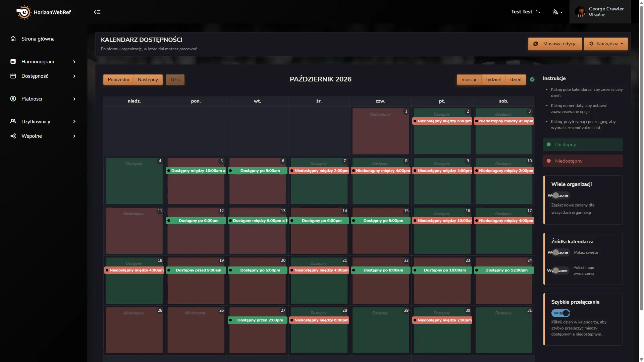Switch to the tydzień view
This screenshot has width=644, height=362.
(x=494, y=80)
